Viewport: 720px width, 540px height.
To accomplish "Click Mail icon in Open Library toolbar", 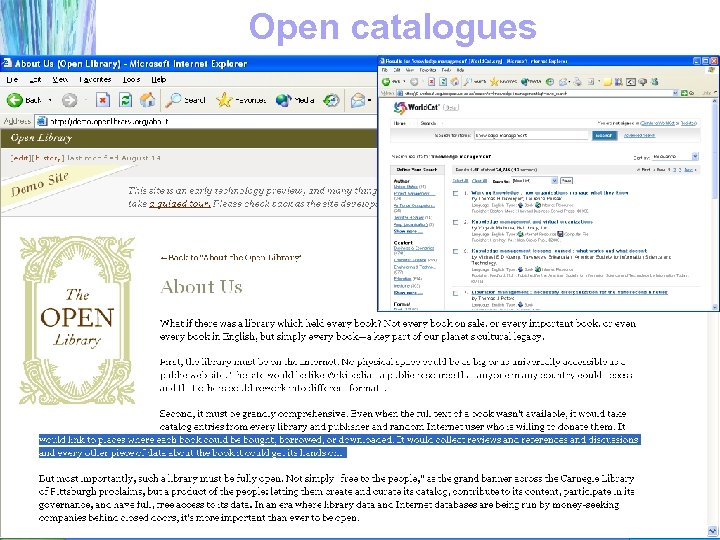I will click(x=358, y=100).
